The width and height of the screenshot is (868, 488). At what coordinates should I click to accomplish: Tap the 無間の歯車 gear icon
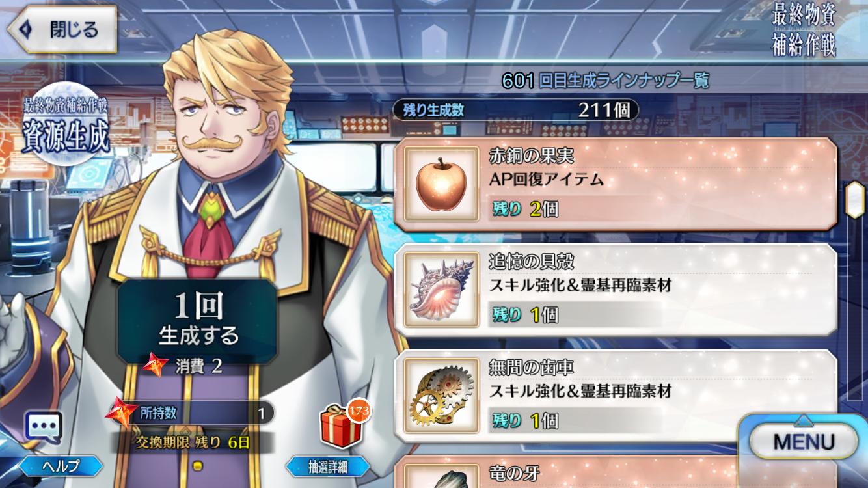tap(433, 396)
